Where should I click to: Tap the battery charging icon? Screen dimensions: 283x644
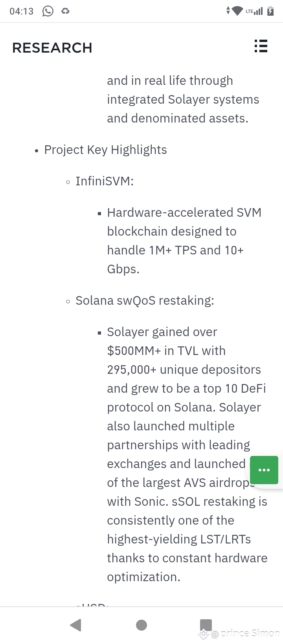(270, 11)
